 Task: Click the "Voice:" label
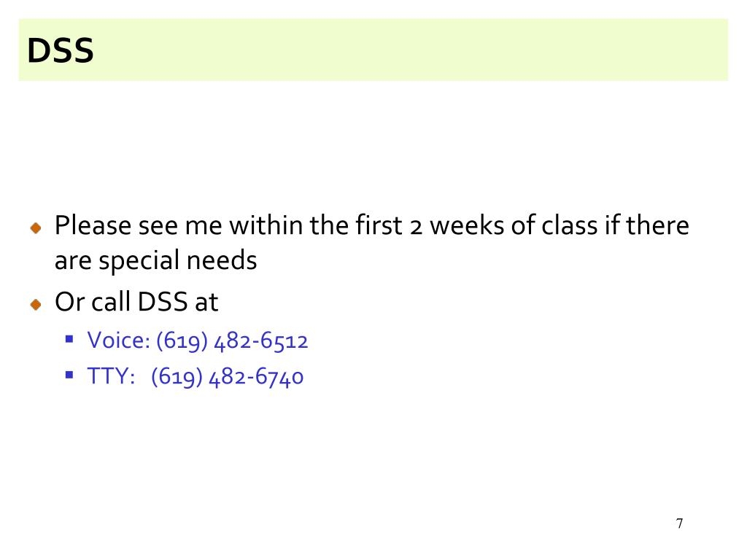(x=119, y=341)
